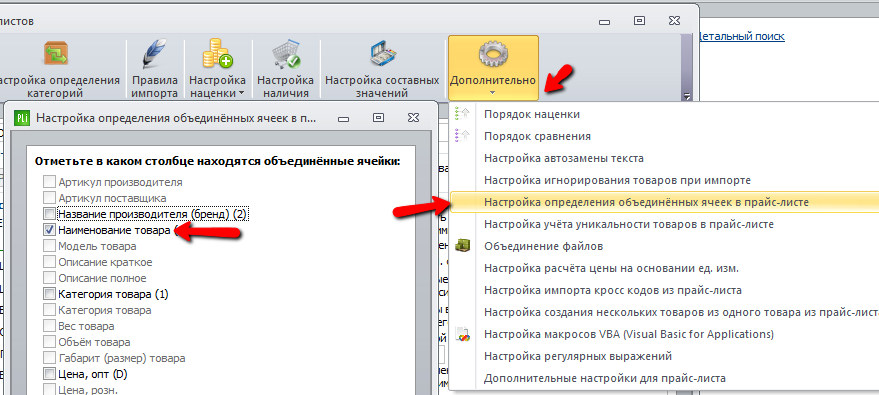
Task: Click the VBA macros menu icon
Action: click(x=462, y=334)
